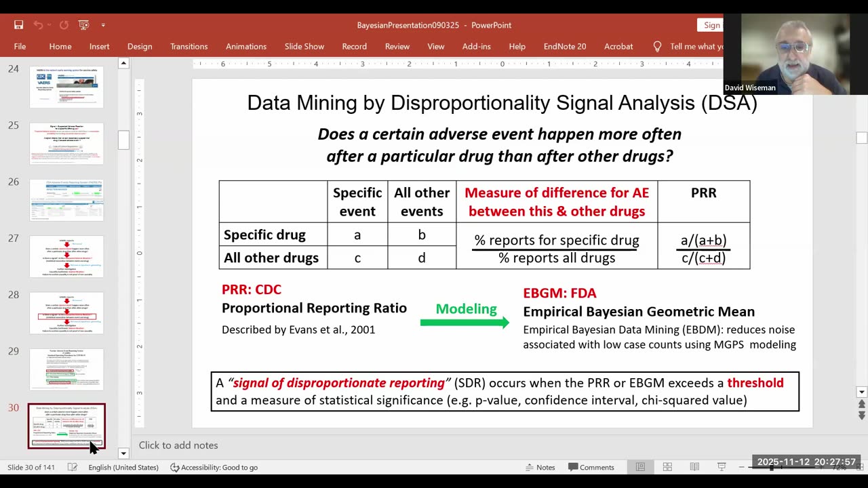Viewport: 868px width, 488px height.
Task: Click the thumbnail pane scrollbar handle
Action: [123, 140]
